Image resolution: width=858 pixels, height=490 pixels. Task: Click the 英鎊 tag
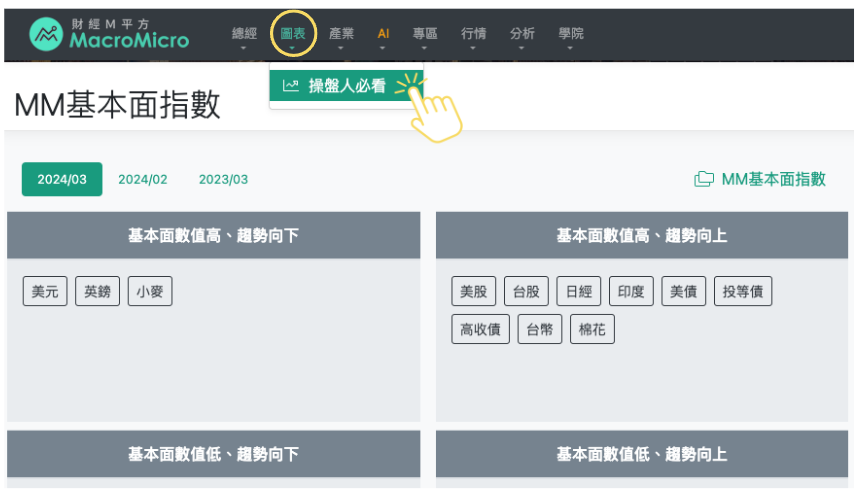pos(97,291)
